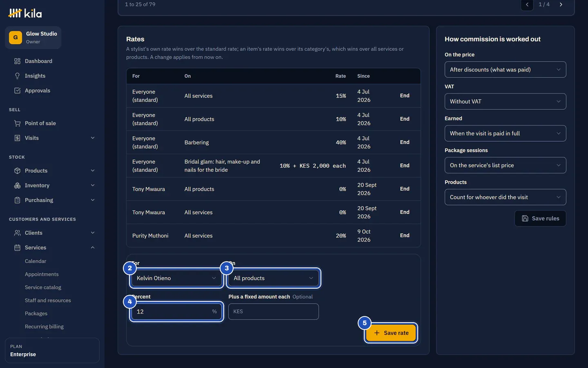
Task: Expand the Visits submenu chevron
Action: pos(93,138)
